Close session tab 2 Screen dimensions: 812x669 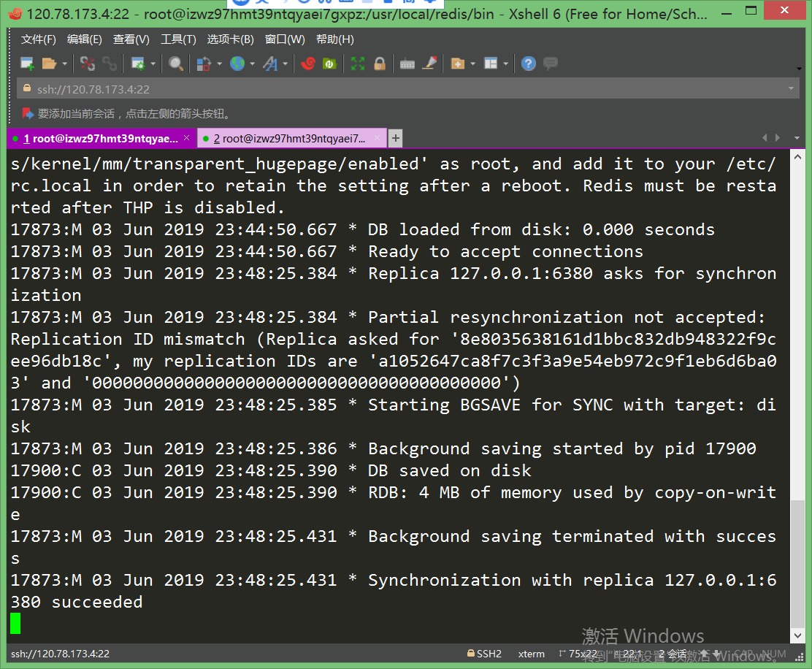[377, 138]
